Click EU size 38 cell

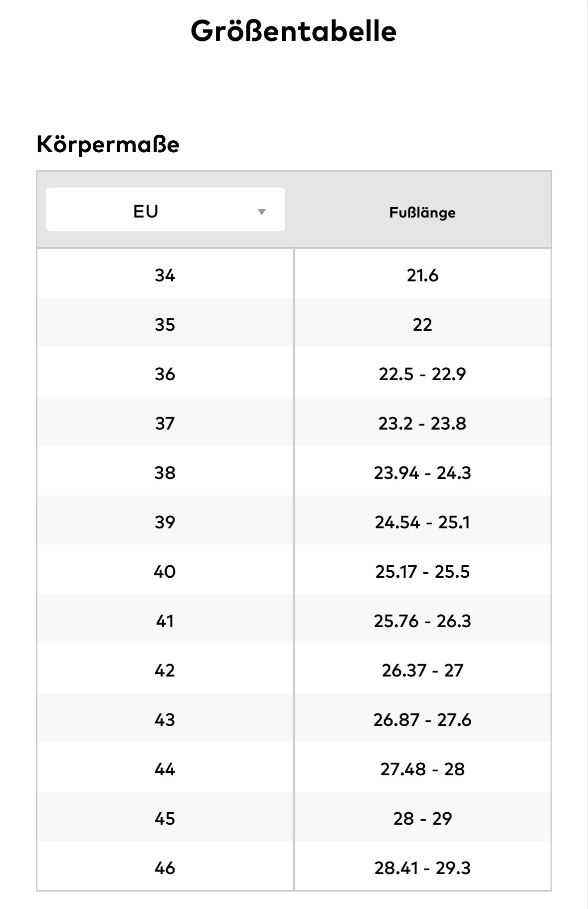165,472
